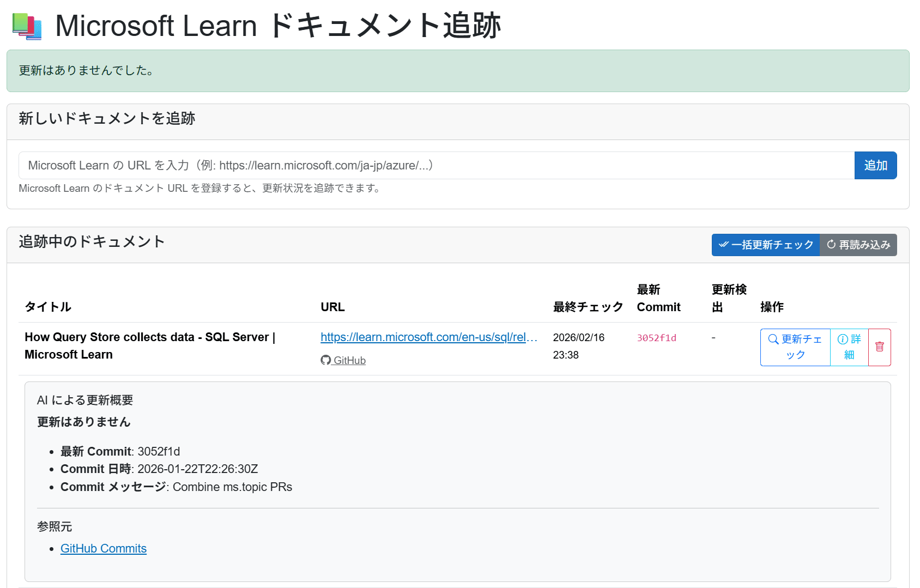Open the GitHub Commits reference link
Image resolution: width=920 pixels, height=588 pixels.
pyautogui.click(x=104, y=549)
